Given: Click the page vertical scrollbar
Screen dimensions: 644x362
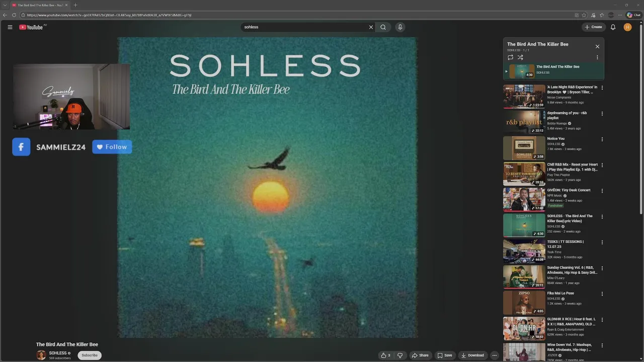Looking at the screenshot, I should point(641,121).
